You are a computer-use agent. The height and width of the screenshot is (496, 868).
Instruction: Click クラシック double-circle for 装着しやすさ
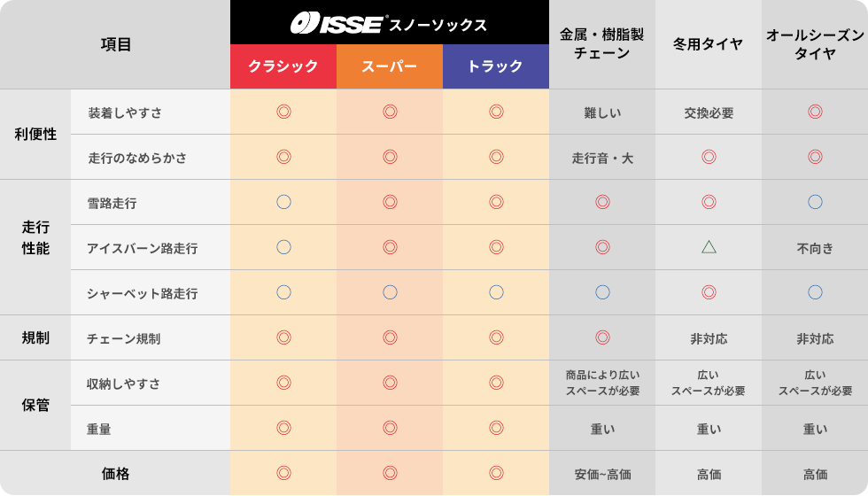[283, 112]
